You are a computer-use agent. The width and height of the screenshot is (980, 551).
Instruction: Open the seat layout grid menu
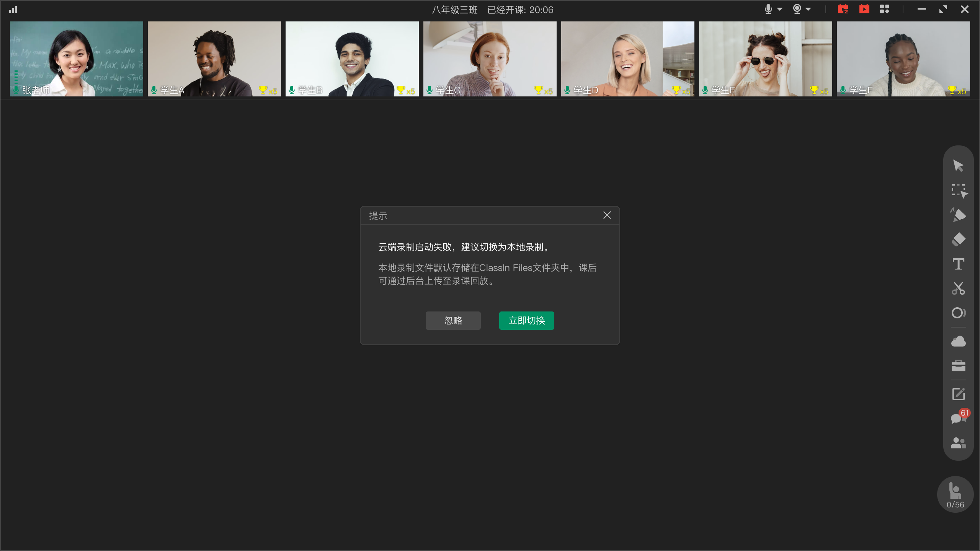(x=884, y=10)
